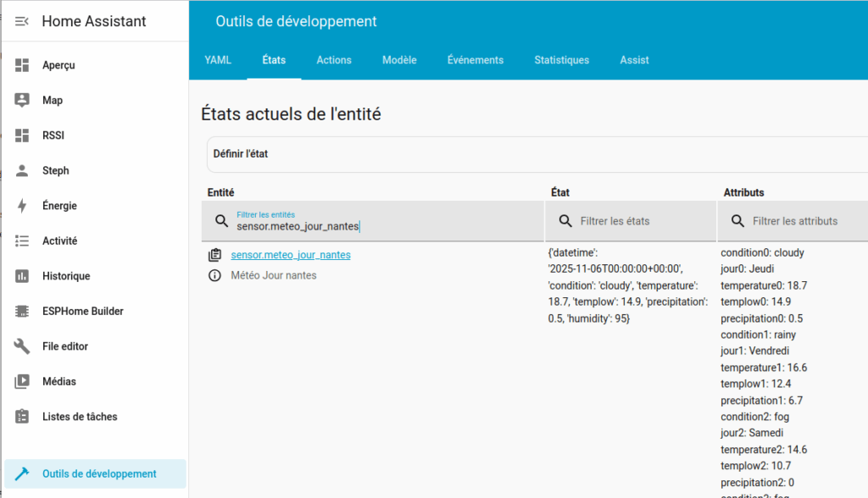Open the Actions tab
868x498 pixels.
(x=334, y=60)
